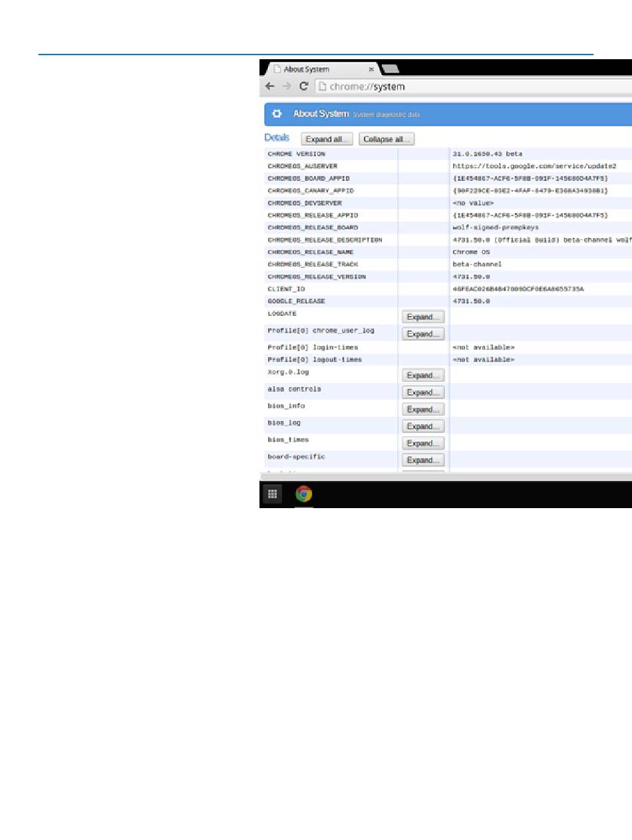
Task: Launch Chrome from the shelf
Action: [x=304, y=494]
